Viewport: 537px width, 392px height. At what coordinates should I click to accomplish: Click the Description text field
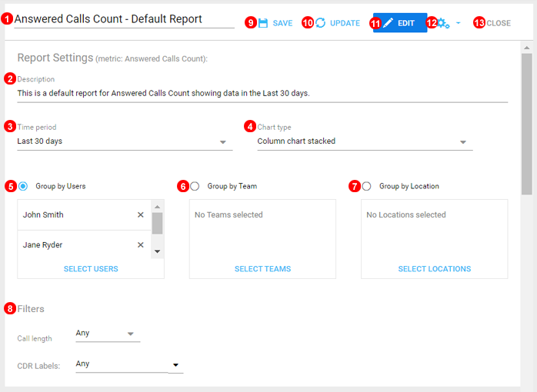coord(262,93)
